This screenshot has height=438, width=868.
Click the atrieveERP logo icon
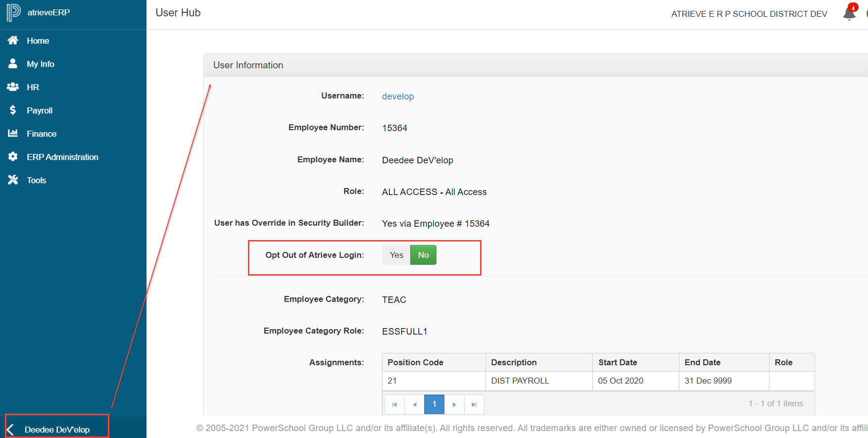tap(13, 12)
